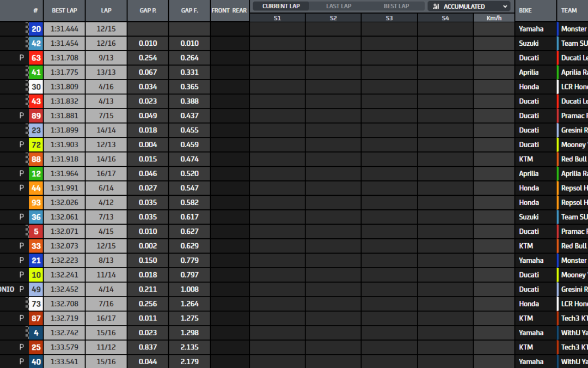Select rider number 33 badge
Viewport: 588px width, 368px height.
(36, 246)
